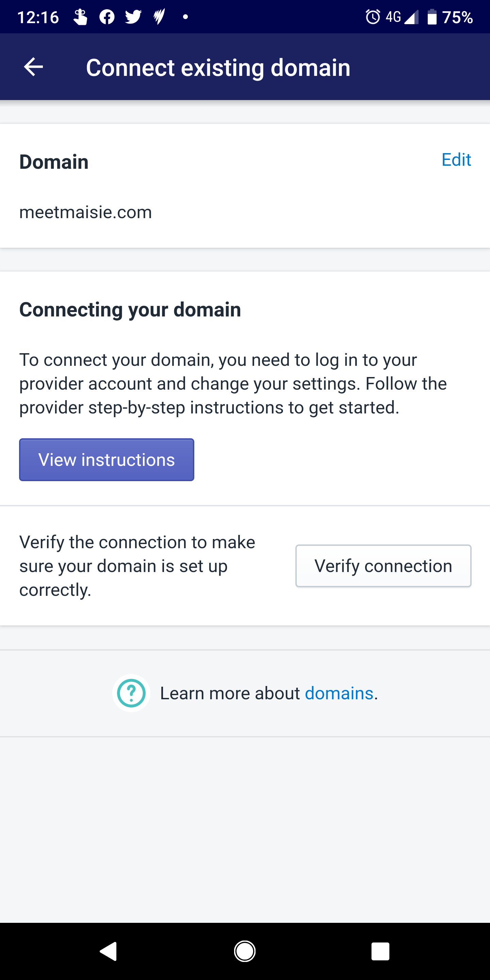Tap the alarm clock status icon
This screenshot has height=980, width=490.
click(x=373, y=17)
